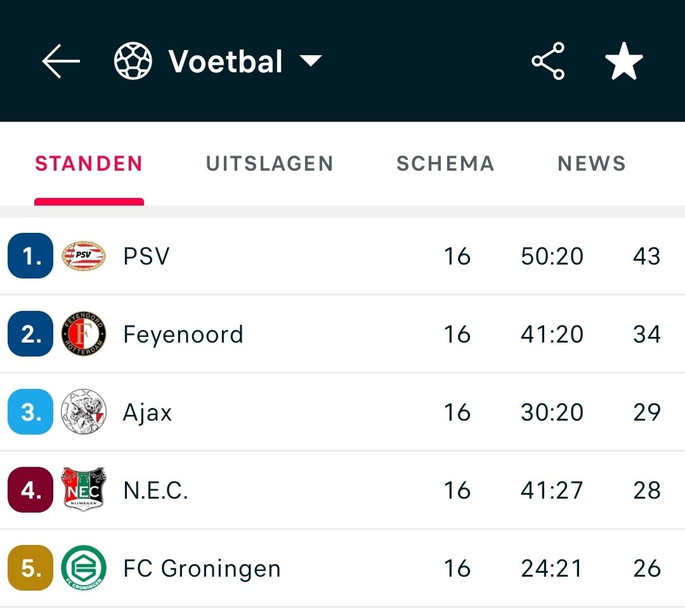Viewport: 685px width, 616px height.
Task: Click the PSV club logo
Action: 84,256
